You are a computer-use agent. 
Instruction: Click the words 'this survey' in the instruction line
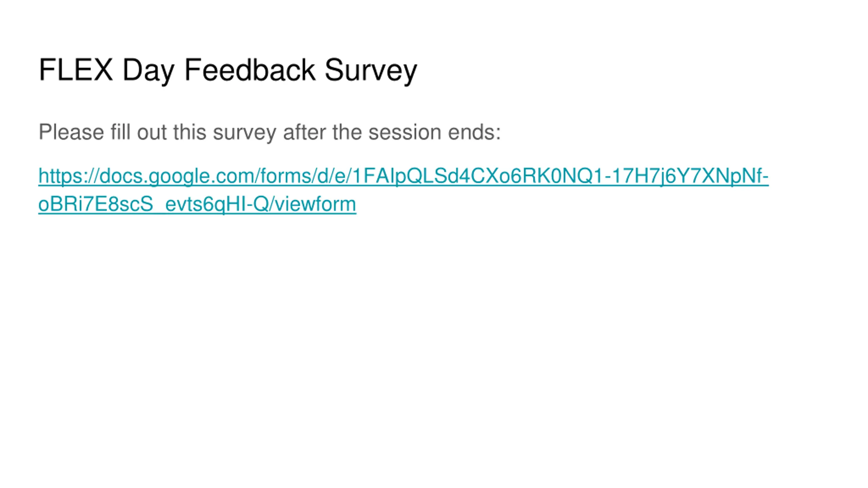225,132
